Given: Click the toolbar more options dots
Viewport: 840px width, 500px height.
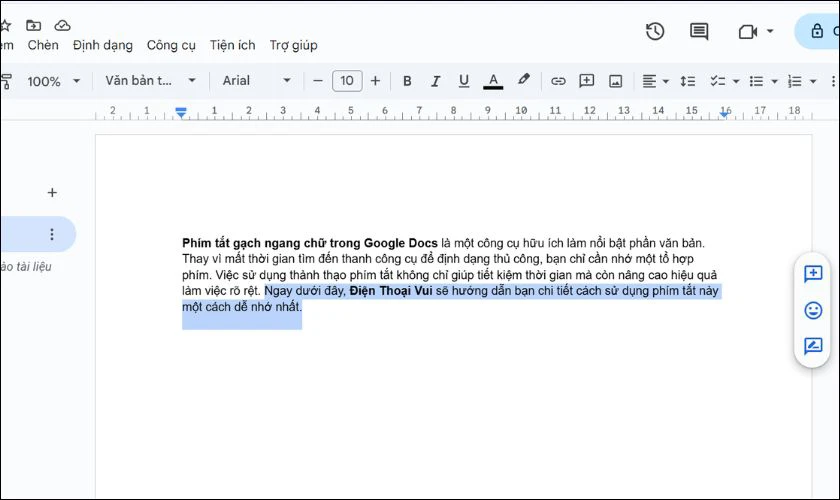Looking at the screenshot, I should pos(833,81).
